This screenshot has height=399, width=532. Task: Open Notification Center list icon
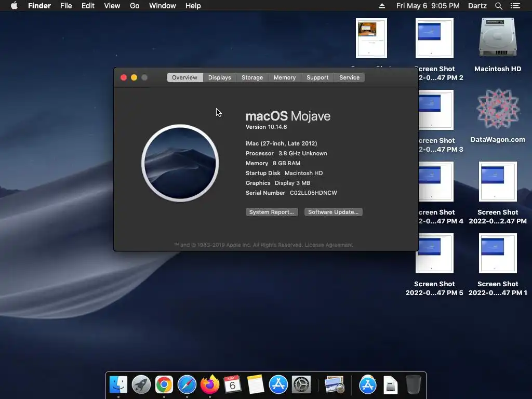click(x=515, y=6)
